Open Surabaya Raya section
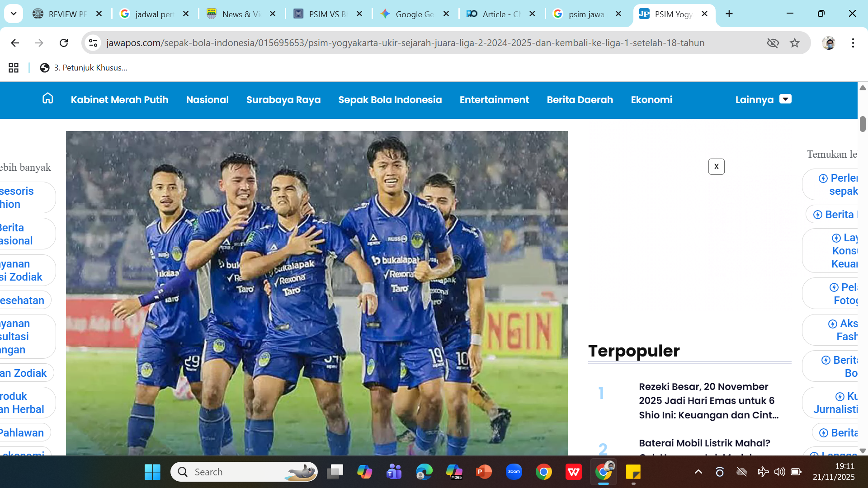 point(283,99)
